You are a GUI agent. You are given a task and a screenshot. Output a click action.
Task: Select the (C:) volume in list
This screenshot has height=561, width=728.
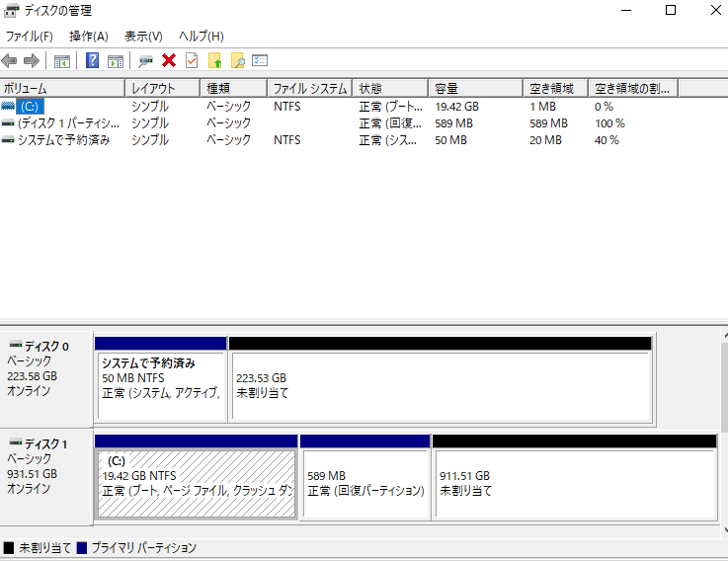[30, 107]
